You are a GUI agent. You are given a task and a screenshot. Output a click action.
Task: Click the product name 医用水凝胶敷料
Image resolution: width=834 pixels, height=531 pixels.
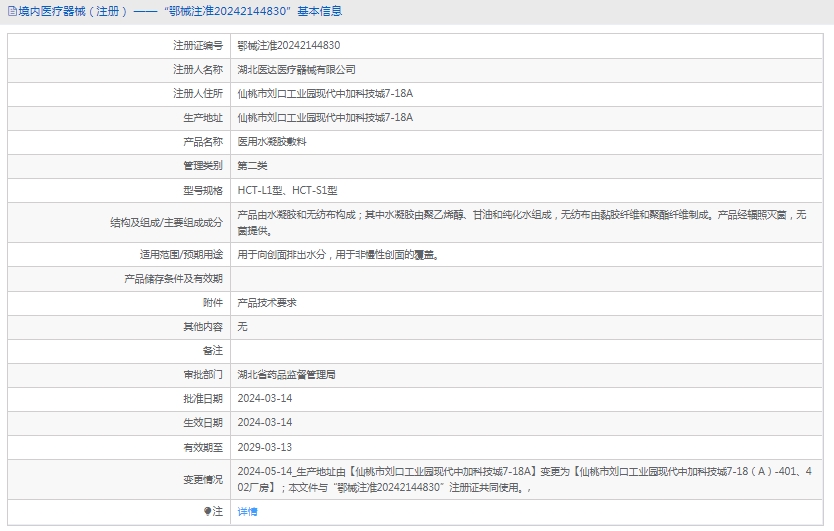(272, 142)
